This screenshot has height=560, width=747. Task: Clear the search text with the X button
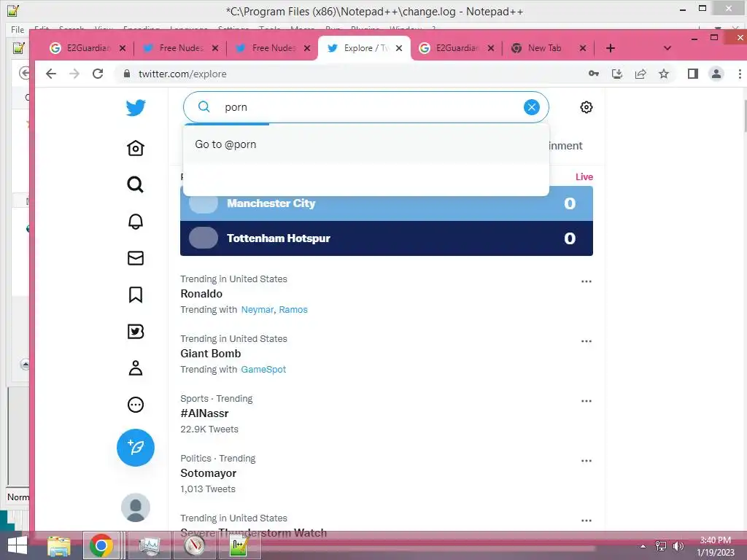pos(532,107)
